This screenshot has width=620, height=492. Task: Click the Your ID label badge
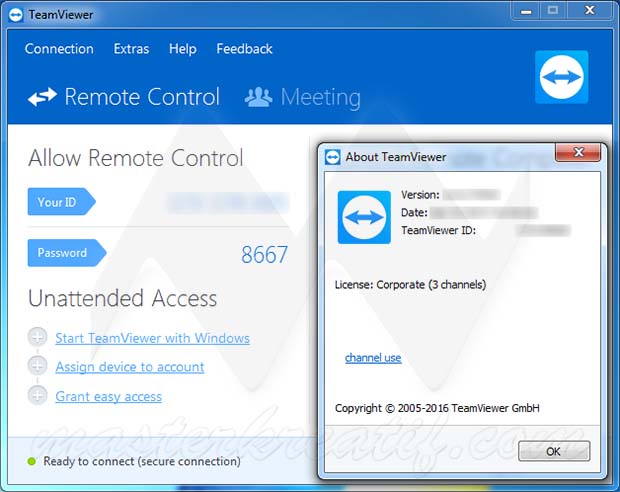[x=61, y=202]
